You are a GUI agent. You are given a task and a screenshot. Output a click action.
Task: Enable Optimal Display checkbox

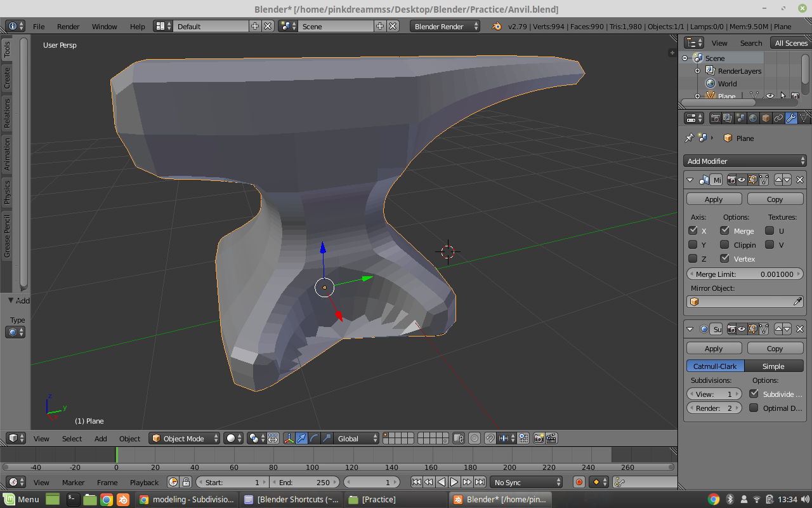(754, 408)
